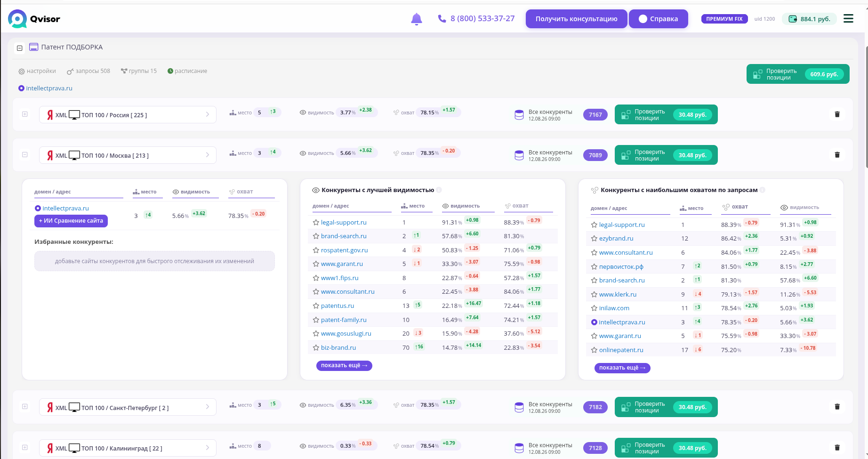The height and width of the screenshot is (459, 868).
Task: Click the ПРЕМИУМ FIX tariff badge
Action: pyautogui.click(x=724, y=19)
